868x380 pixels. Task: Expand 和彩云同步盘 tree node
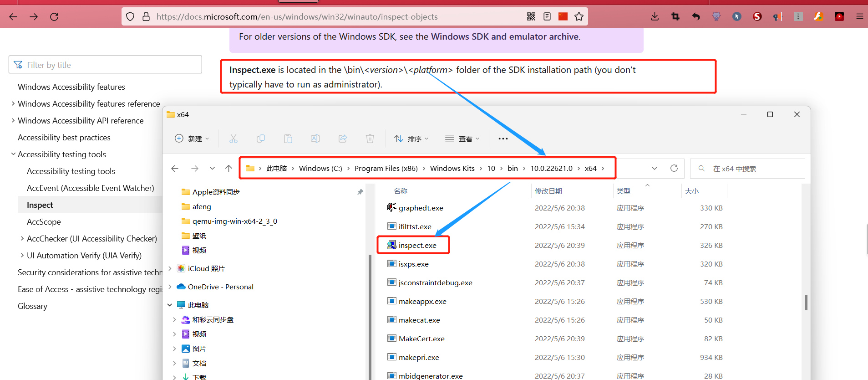tap(174, 319)
